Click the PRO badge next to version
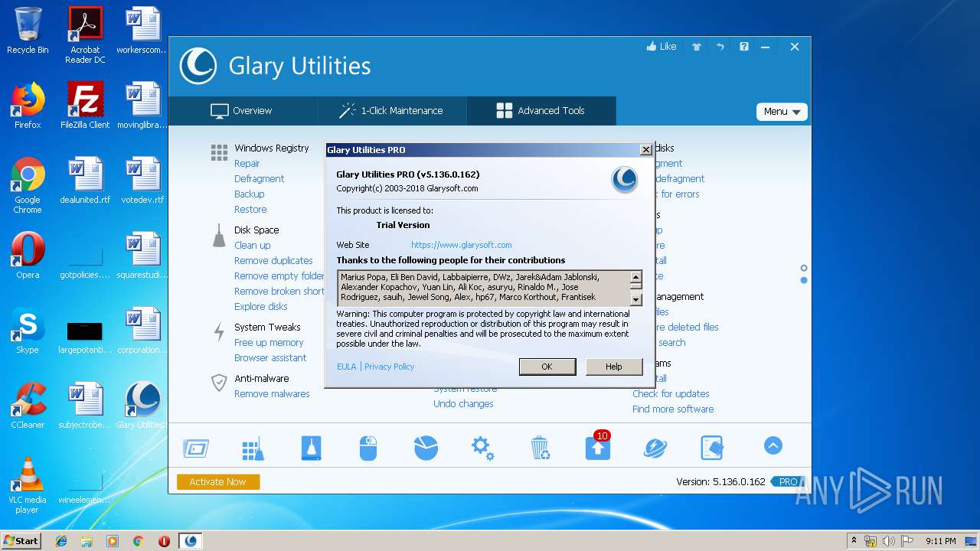Image resolution: width=980 pixels, height=551 pixels. [788, 481]
